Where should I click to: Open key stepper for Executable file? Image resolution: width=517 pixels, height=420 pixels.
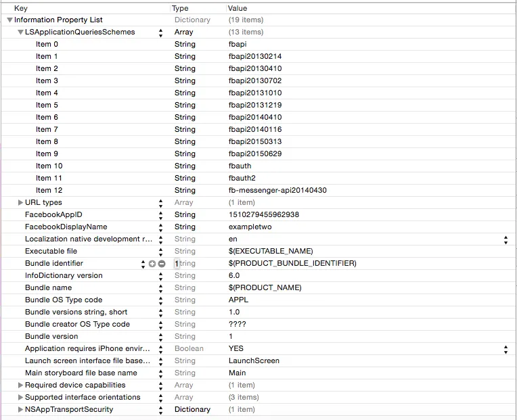160,252
